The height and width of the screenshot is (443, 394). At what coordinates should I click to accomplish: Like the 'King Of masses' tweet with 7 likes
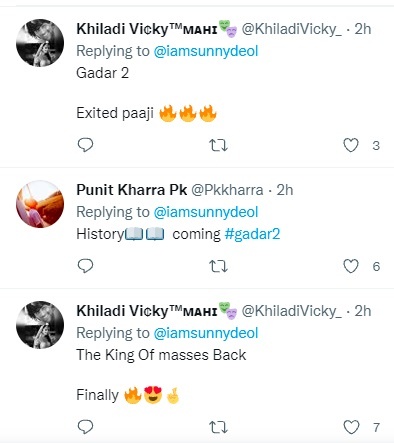pos(351,427)
